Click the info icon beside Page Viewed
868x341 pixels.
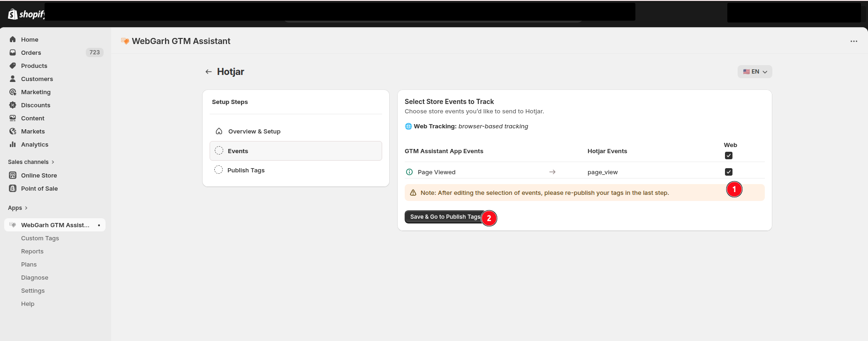[409, 172]
